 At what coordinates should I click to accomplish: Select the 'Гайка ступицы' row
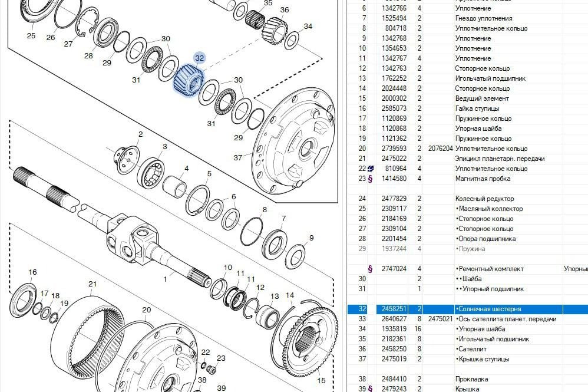click(477, 108)
